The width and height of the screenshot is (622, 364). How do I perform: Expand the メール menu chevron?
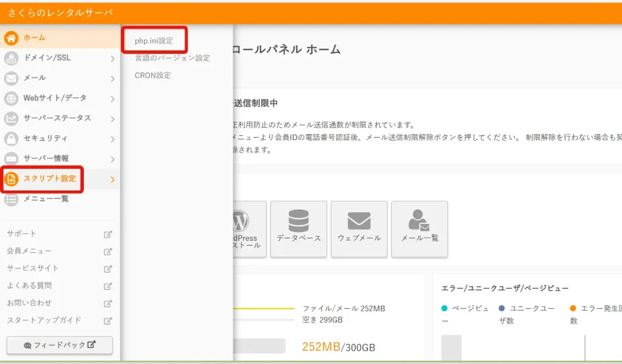point(112,79)
